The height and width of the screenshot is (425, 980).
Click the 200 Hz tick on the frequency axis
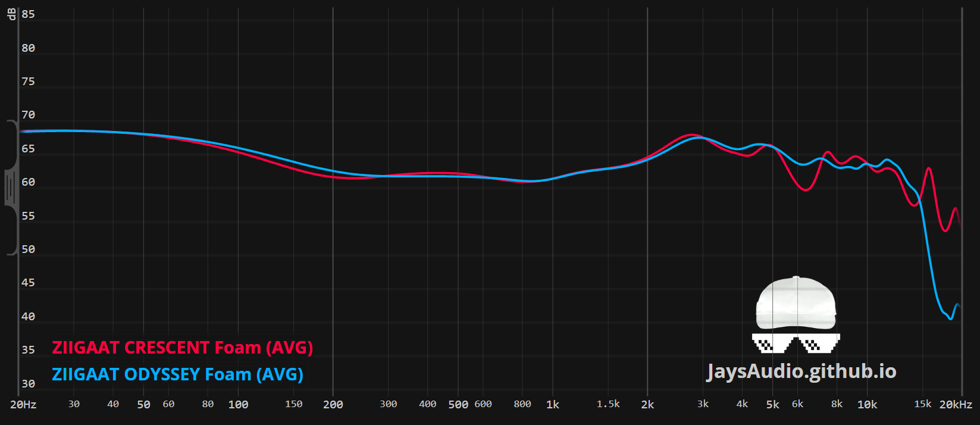point(333,405)
